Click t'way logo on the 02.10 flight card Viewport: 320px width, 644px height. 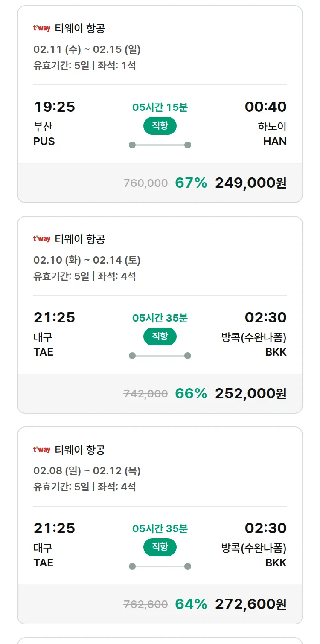pyautogui.click(x=42, y=239)
